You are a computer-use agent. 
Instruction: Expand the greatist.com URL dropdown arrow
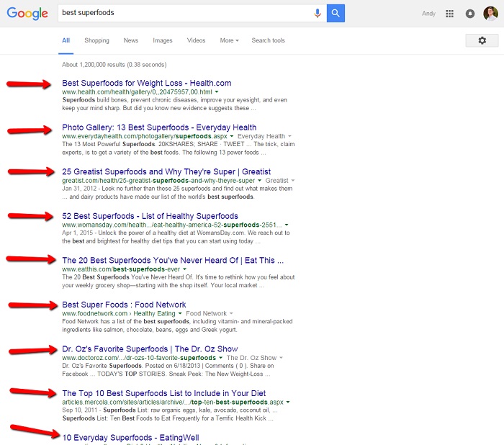point(259,181)
